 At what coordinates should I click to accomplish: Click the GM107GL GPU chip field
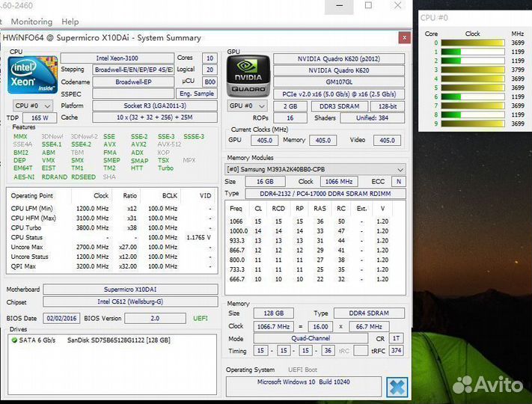(x=339, y=82)
